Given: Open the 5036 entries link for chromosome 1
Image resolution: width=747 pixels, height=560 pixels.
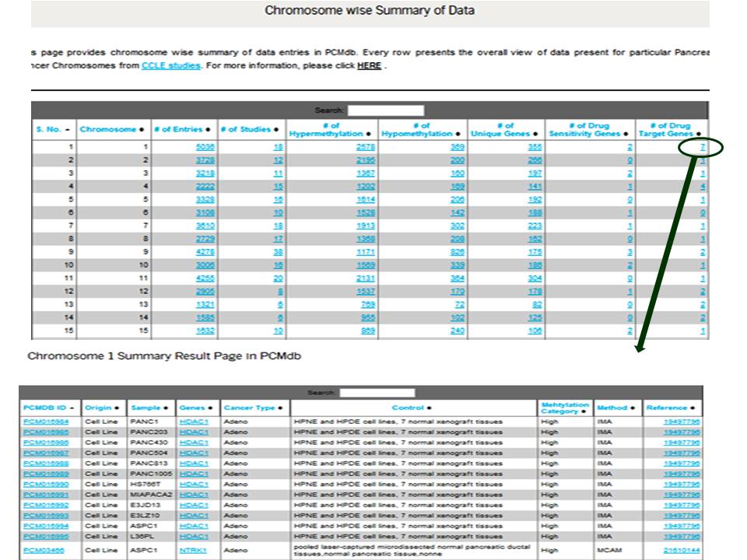Looking at the screenshot, I should (x=205, y=147).
